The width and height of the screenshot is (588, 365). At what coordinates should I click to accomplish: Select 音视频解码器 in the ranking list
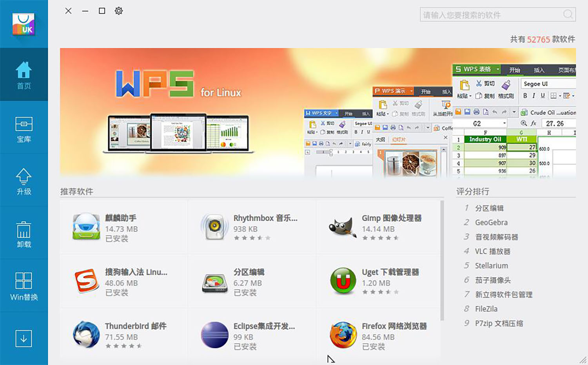497,237
